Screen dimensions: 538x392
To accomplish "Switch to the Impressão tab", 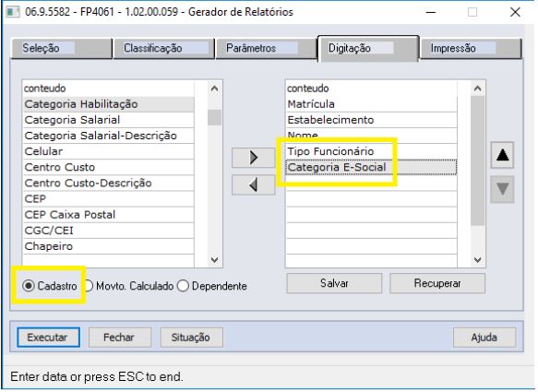I will pos(471,48).
